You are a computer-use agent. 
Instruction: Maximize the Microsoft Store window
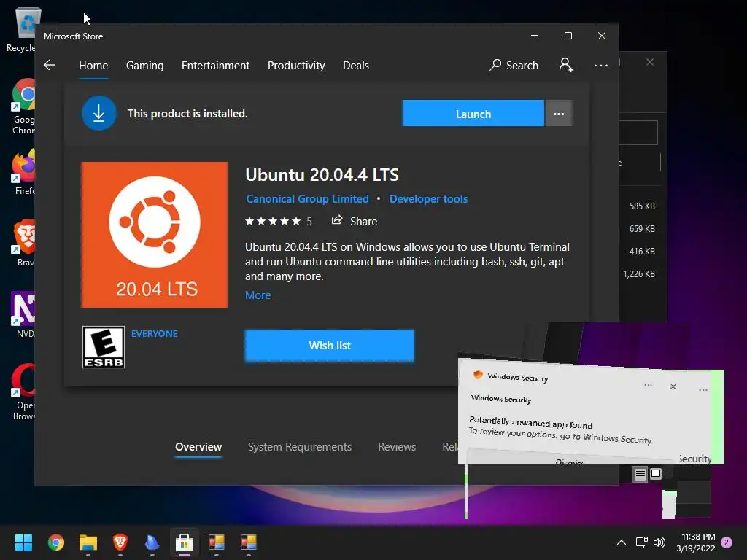[x=568, y=36]
